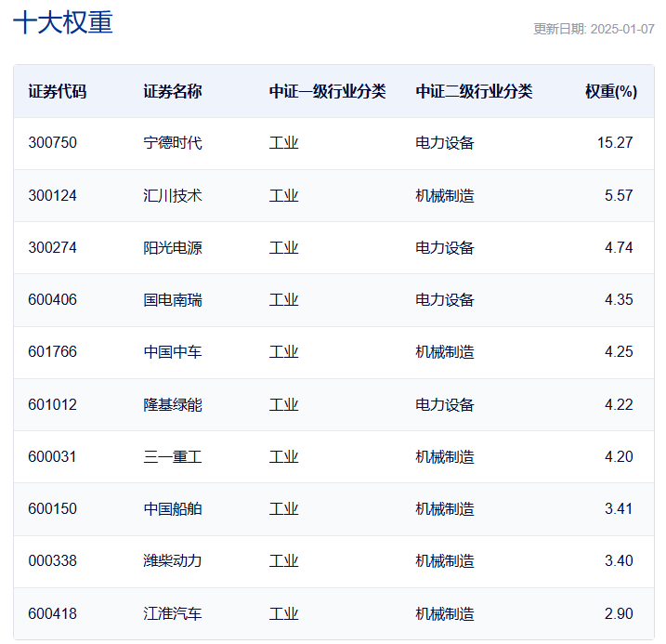Select stock name 潍柴动力
This screenshot has width=666, height=644.
(x=173, y=560)
